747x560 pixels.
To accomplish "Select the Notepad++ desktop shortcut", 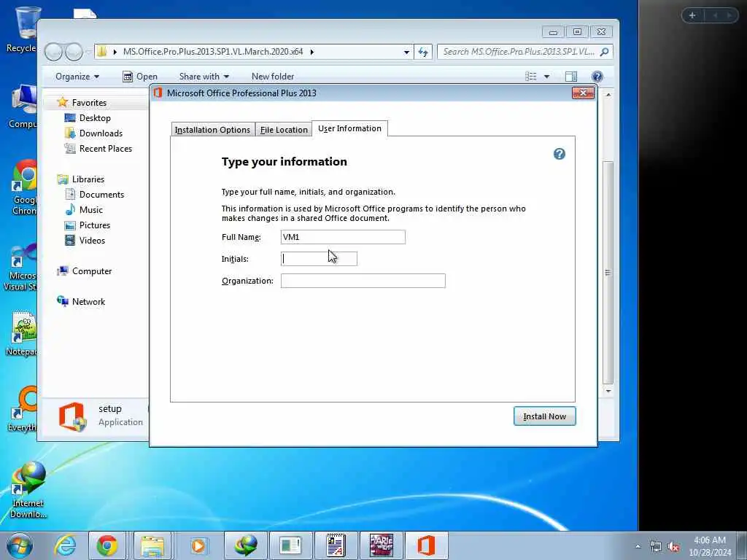I will point(22,333).
